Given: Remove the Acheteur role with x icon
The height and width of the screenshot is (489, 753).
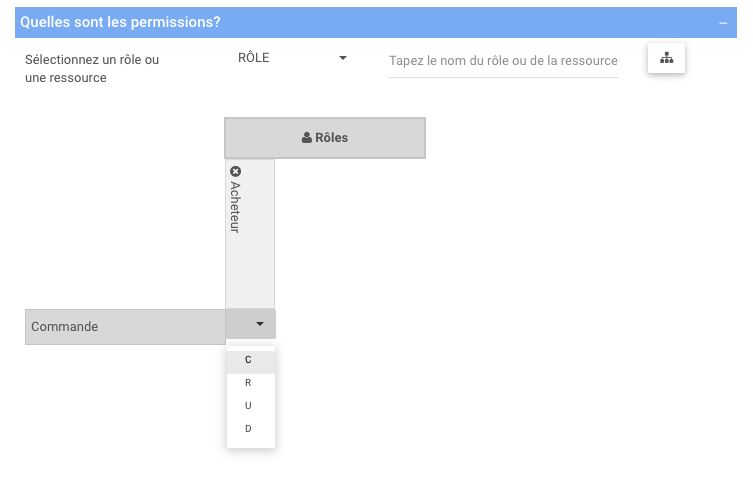Looking at the screenshot, I should pyautogui.click(x=236, y=171).
